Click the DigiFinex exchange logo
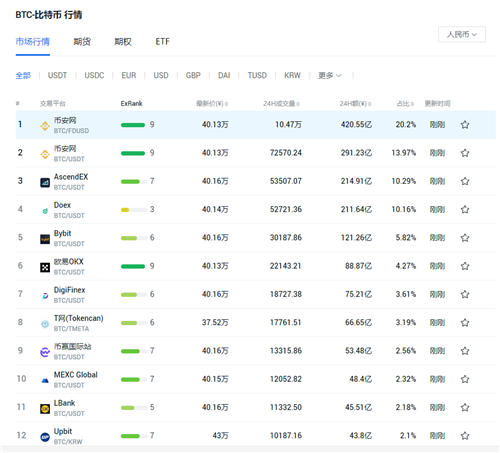Viewport: 500px width, 453px height. [x=45, y=296]
